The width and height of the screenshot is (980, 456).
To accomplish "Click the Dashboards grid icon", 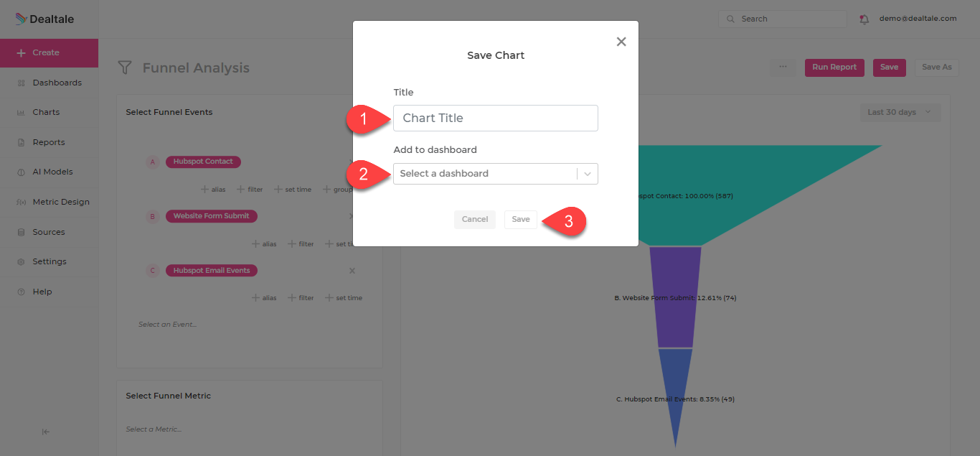I will [21, 83].
